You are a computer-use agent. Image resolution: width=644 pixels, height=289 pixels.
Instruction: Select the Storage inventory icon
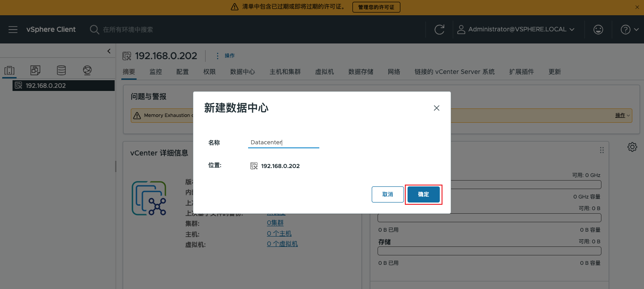pyautogui.click(x=61, y=70)
